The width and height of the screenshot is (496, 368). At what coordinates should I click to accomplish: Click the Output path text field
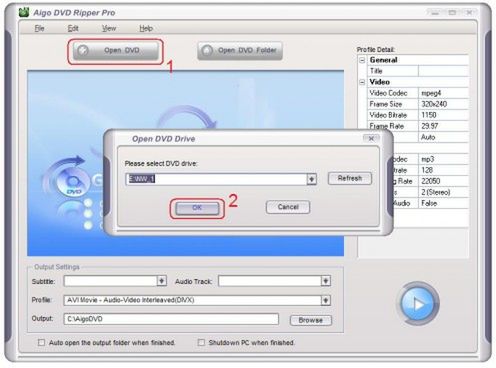[x=171, y=319]
